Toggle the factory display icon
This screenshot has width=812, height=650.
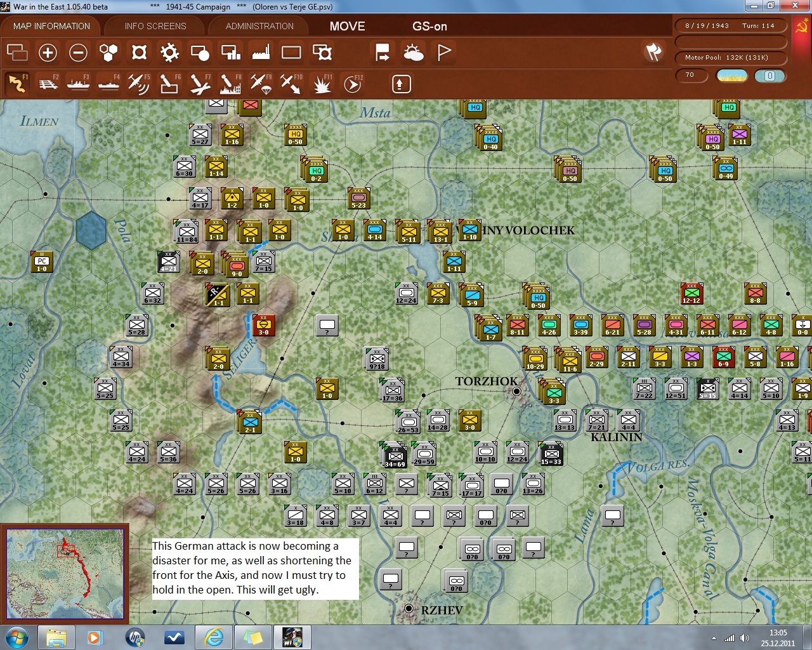tap(261, 52)
